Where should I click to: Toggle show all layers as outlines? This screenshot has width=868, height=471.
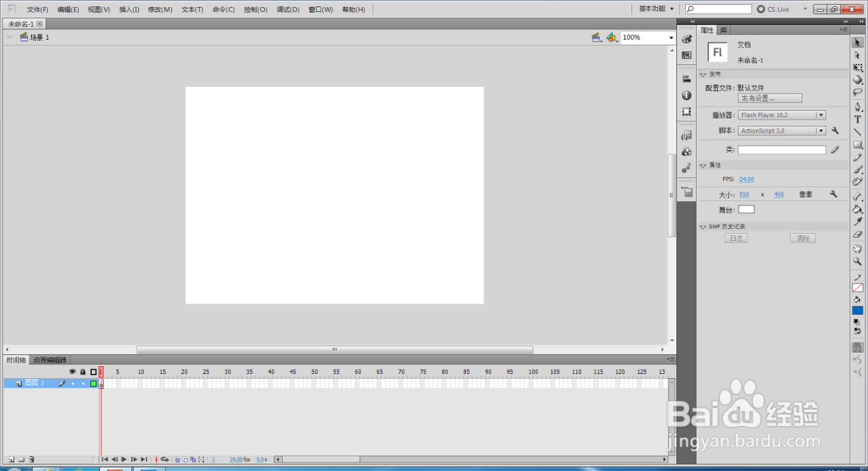[x=93, y=372]
